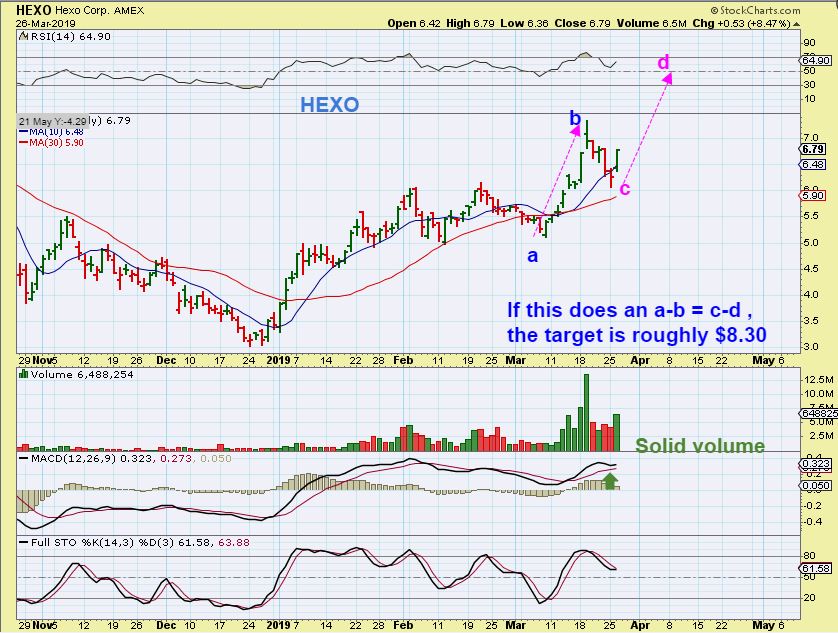838x633 pixels.
Task: Click the MACD(12,26,9) legend label
Action: [x=74, y=459]
